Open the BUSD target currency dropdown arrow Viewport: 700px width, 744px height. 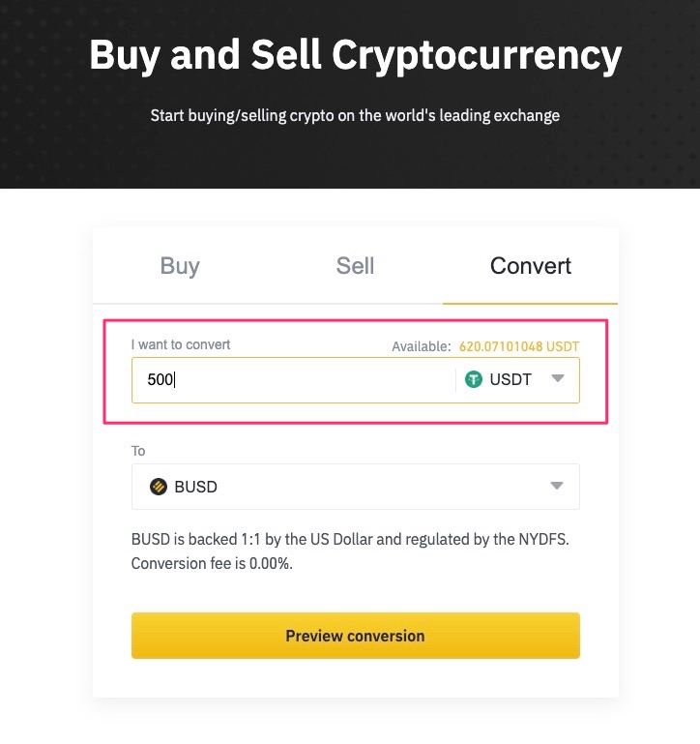click(x=556, y=486)
